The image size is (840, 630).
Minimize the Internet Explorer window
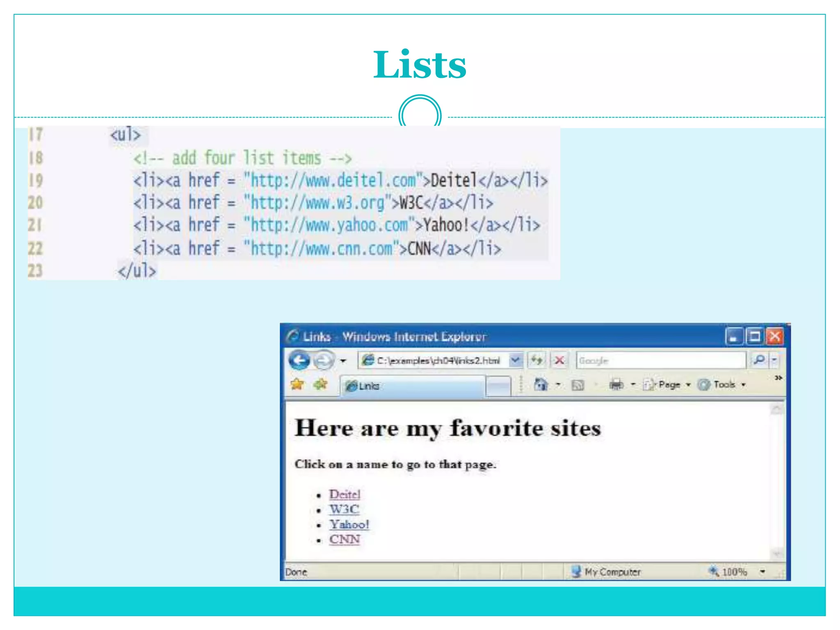pos(733,337)
